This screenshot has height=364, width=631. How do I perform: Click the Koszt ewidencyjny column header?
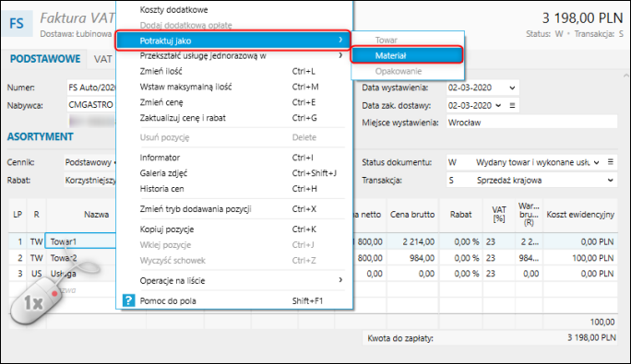(x=580, y=215)
